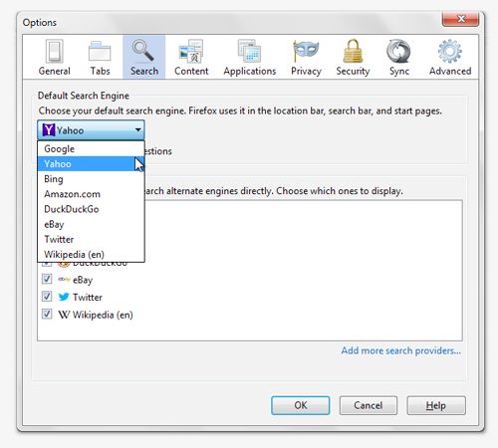
Task: Switch to the Privacy tab label
Action: tap(306, 72)
